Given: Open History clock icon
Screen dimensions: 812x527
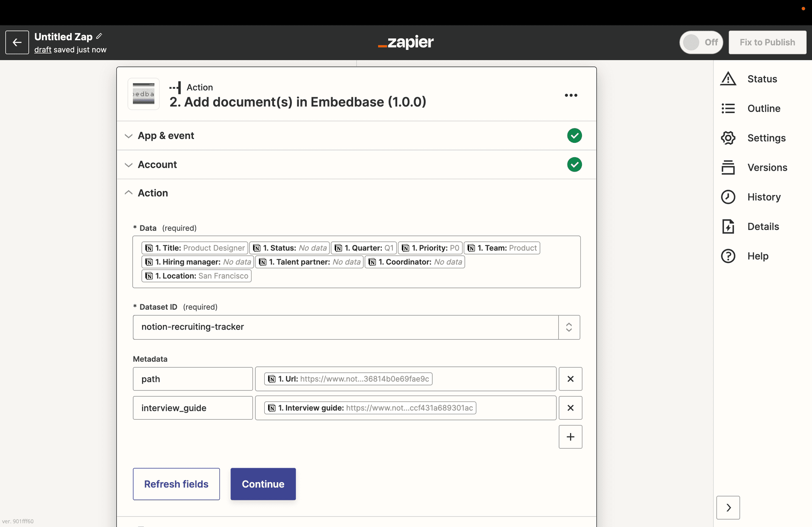Looking at the screenshot, I should [728, 197].
